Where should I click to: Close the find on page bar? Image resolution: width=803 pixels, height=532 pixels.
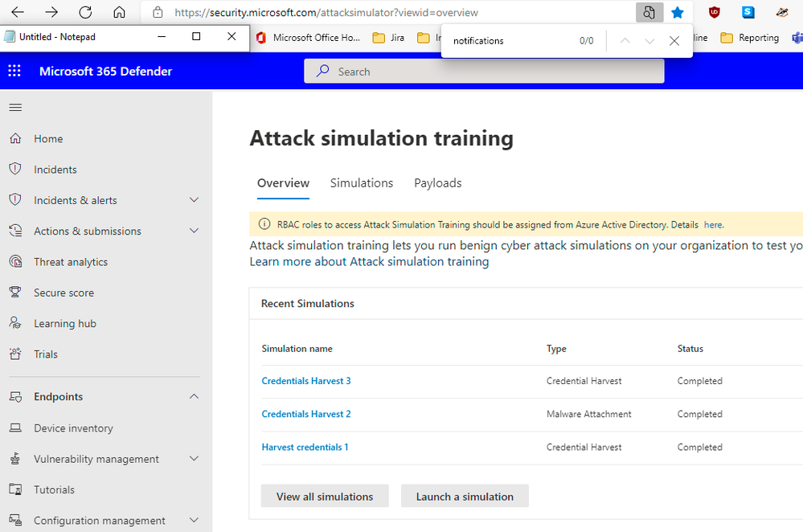coord(674,40)
